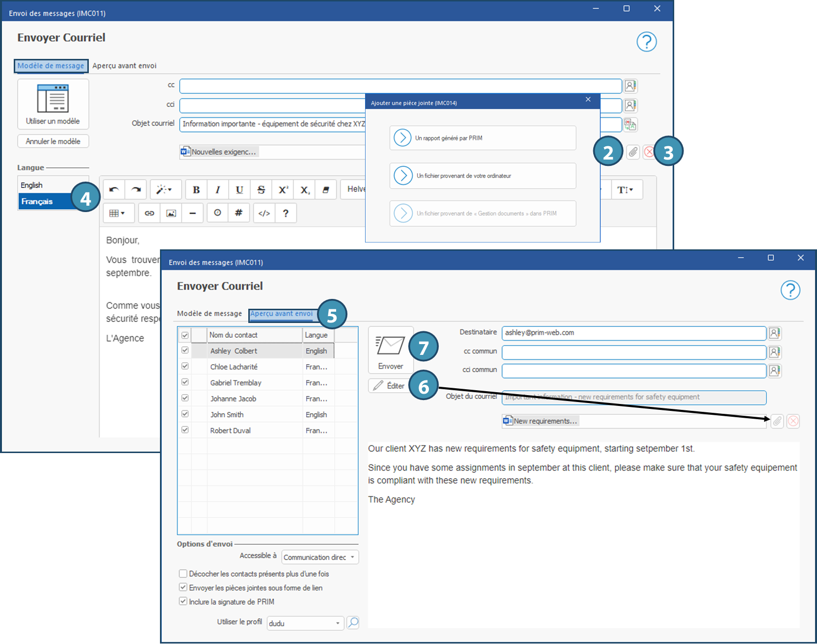
Task: Enable 'Décocher les contacts présents' option
Action: click(x=183, y=574)
